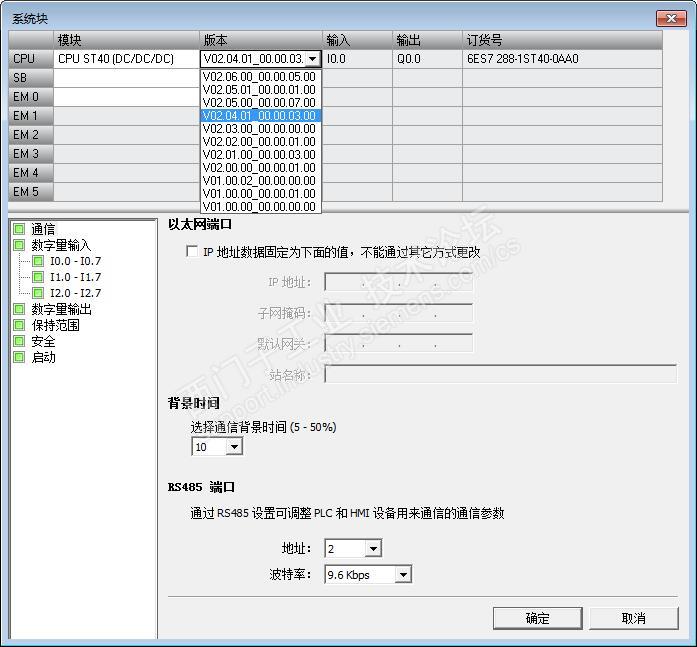This screenshot has height=647, width=697.
Task: Select the 保持范围 tree node
Action: click(56, 325)
